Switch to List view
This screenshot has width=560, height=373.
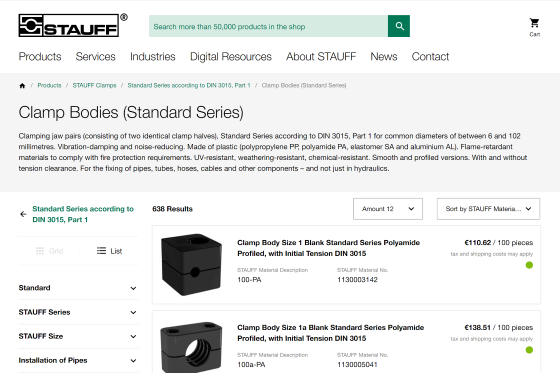109,251
